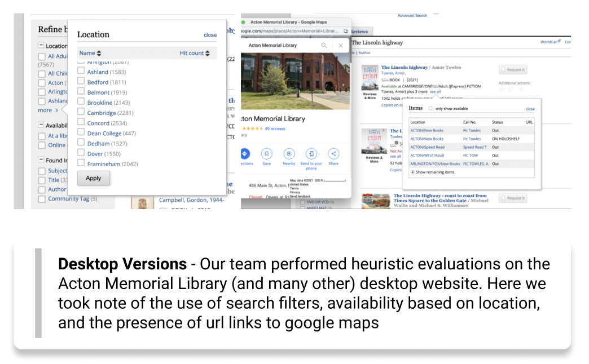589x364 pixels.
Task: Click the Google Maps address bar URL
Action: tap(291, 31)
